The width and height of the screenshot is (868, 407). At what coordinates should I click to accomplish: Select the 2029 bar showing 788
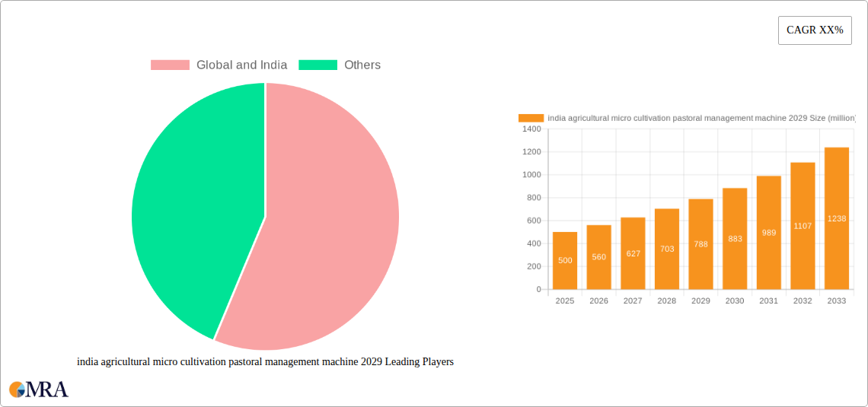coord(700,244)
